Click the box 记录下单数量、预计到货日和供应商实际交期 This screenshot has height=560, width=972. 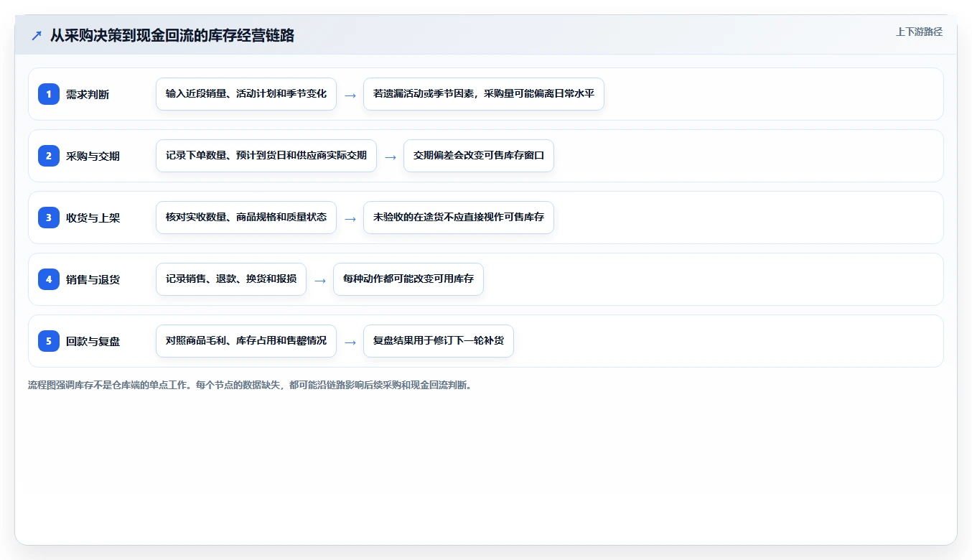[266, 156]
